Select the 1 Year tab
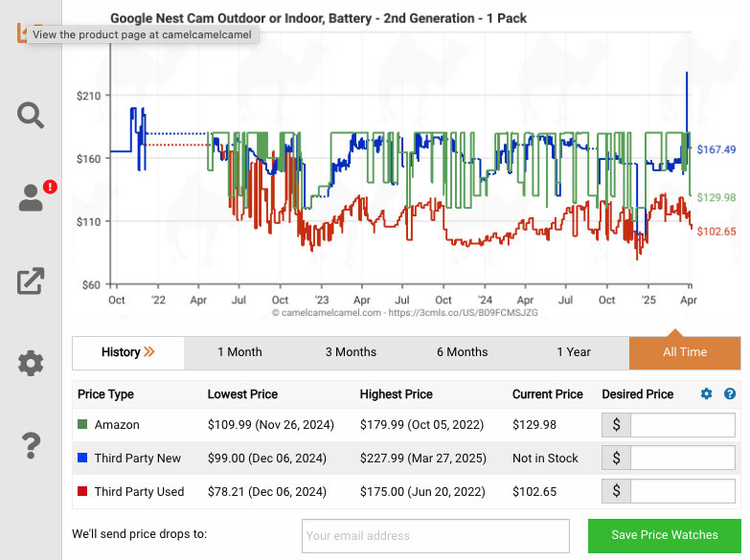 [x=573, y=352]
